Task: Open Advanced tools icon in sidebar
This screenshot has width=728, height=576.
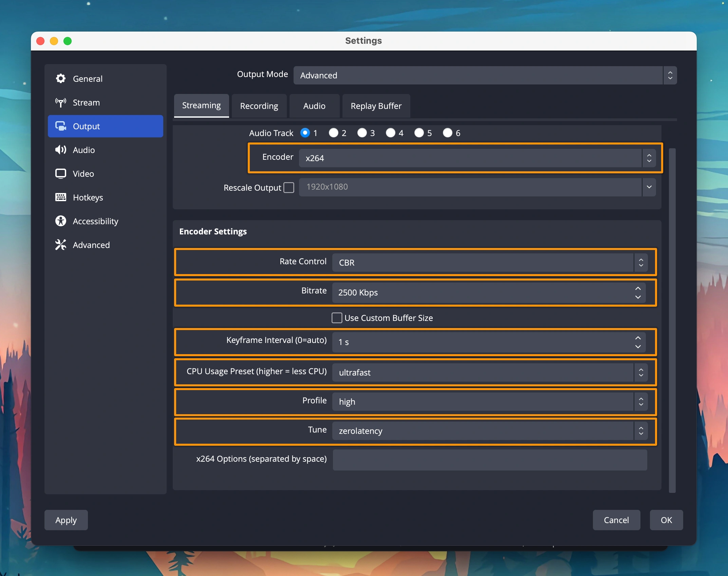Action: [61, 245]
